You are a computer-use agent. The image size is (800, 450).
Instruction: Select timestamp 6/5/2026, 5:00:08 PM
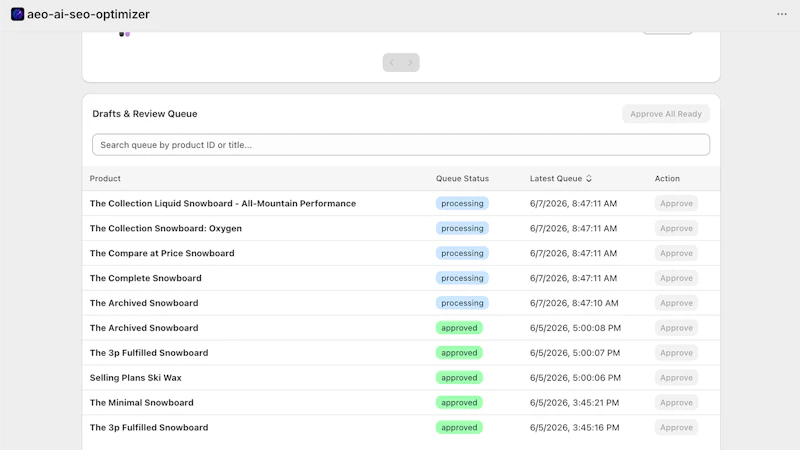pyautogui.click(x=575, y=328)
